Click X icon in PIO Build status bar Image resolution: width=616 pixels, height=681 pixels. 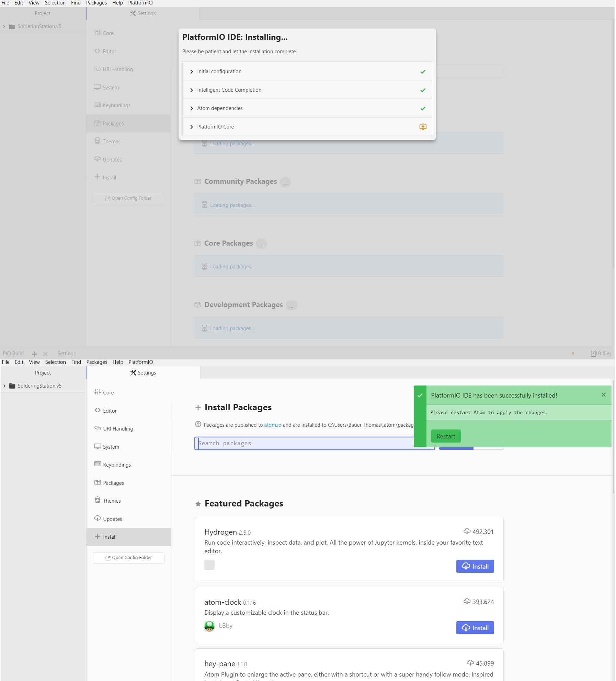click(45, 354)
